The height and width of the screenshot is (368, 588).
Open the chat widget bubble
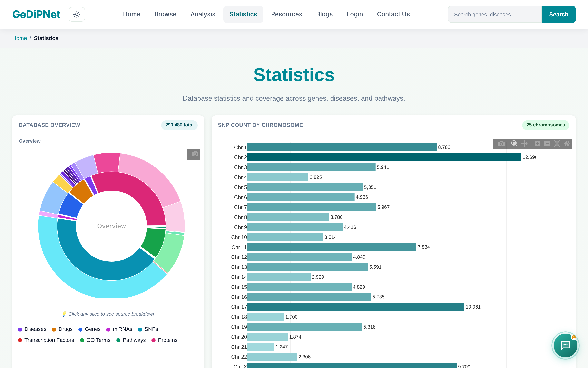point(565,345)
